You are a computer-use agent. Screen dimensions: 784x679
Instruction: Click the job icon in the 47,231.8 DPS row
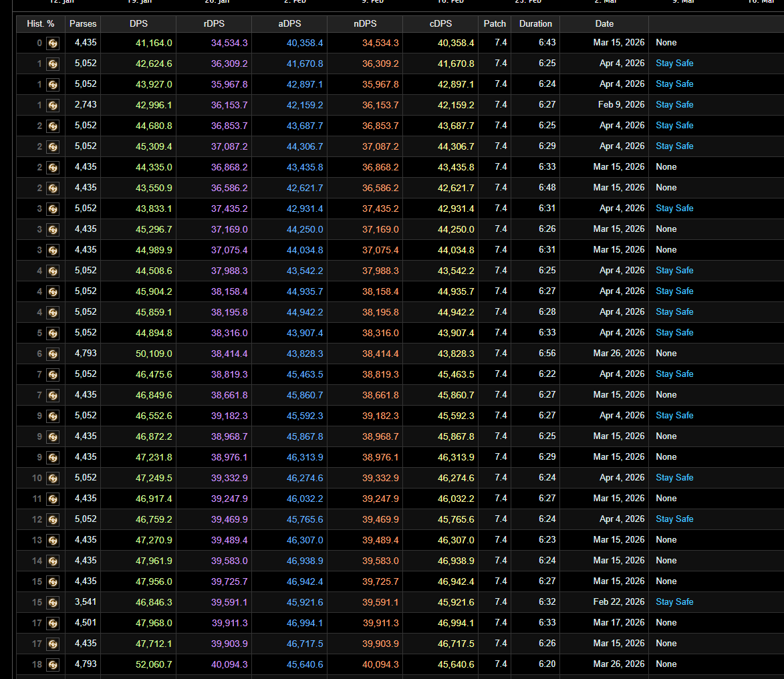pyautogui.click(x=53, y=458)
